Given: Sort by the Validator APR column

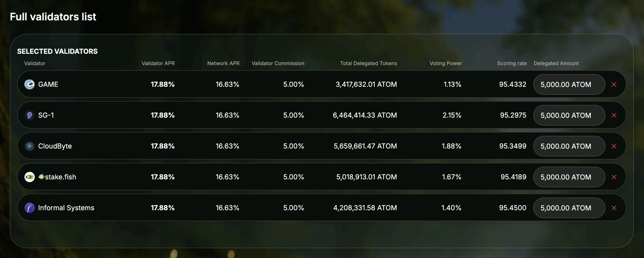Looking at the screenshot, I should tap(158, 63).
